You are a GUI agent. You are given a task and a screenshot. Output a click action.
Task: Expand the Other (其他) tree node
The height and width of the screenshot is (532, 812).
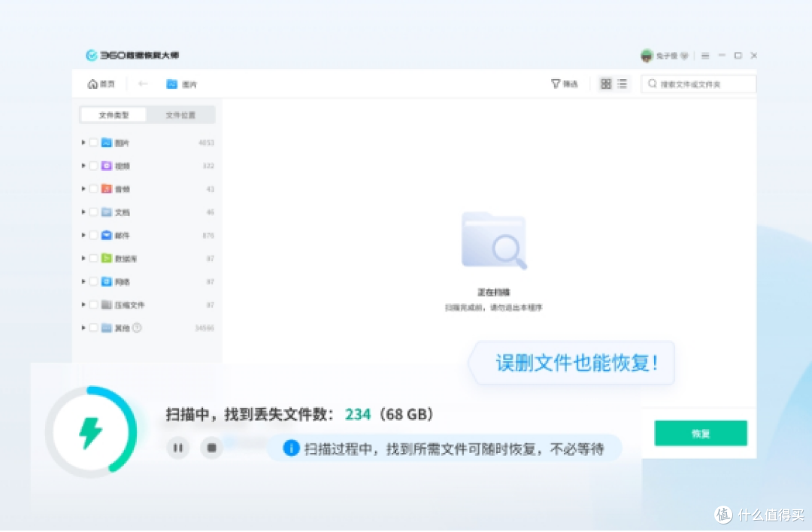click(x=83, y=328)
